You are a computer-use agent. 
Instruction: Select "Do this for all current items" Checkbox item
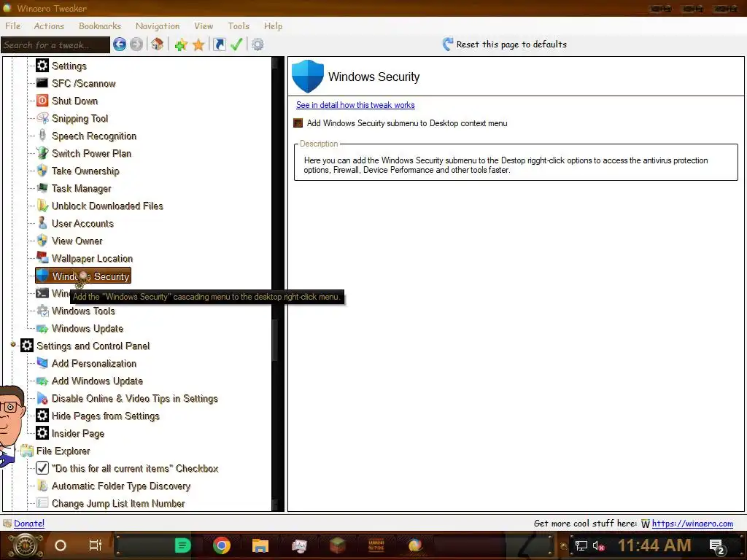[135, 468]
